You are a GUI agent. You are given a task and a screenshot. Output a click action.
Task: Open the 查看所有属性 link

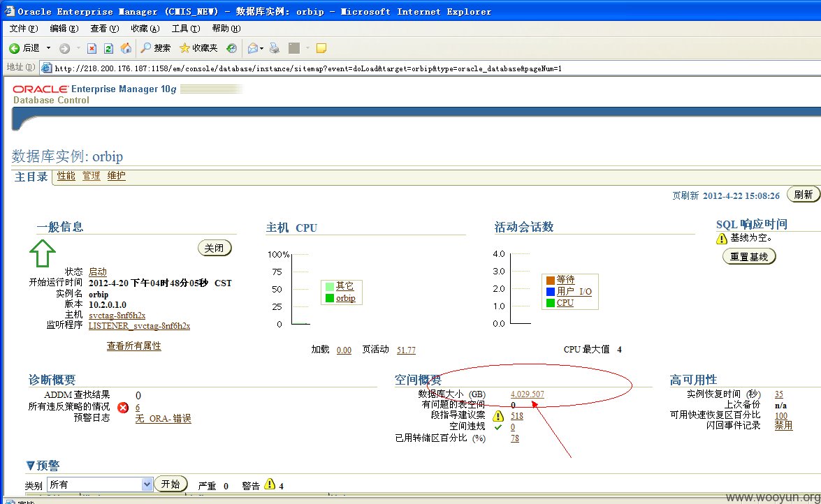click(x=134, y=346)
